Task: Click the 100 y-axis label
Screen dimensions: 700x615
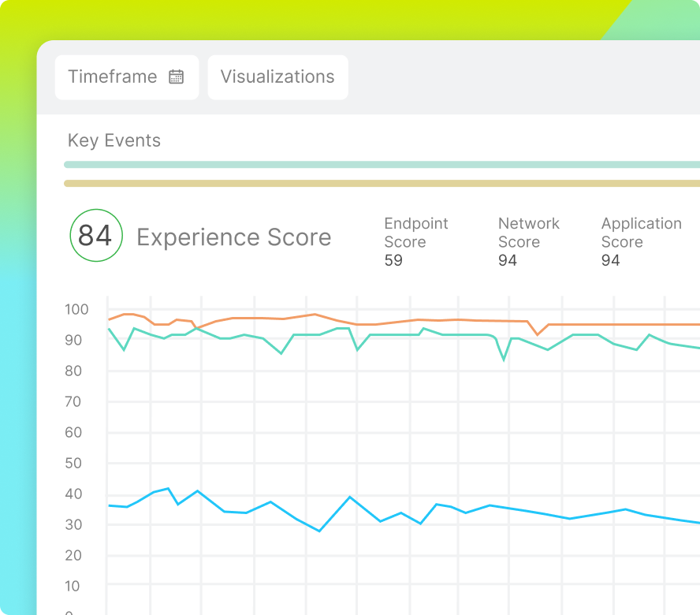Action: (76, 310)
